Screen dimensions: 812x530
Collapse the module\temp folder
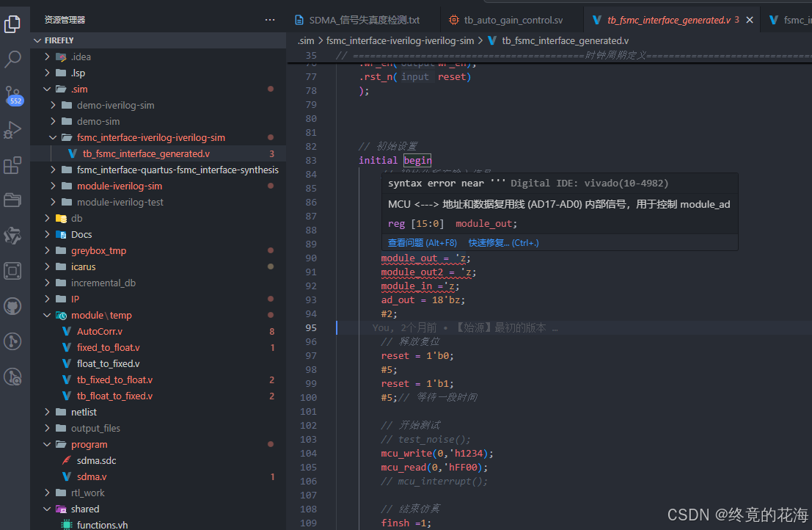[47, 315]
